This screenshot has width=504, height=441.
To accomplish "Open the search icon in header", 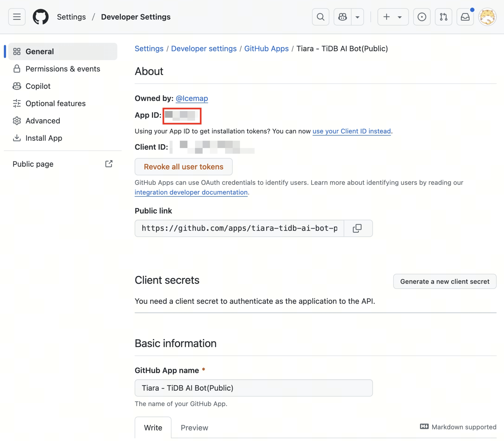I will pyautogui.click(x=320, y=17).
